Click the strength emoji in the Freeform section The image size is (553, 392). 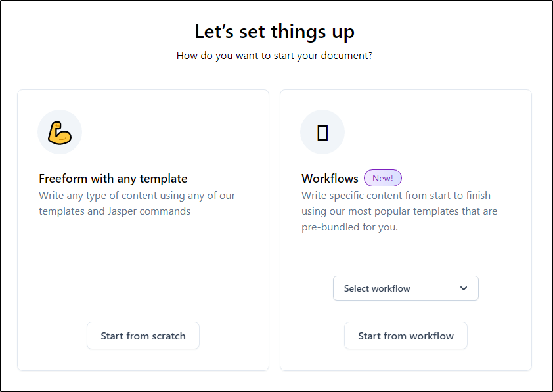[60, 132]
